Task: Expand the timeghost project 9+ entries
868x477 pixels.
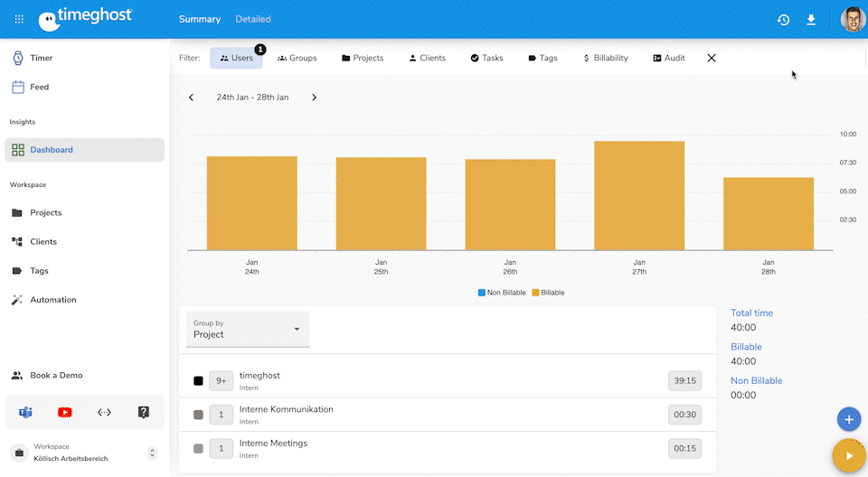Action: (221, 381)
